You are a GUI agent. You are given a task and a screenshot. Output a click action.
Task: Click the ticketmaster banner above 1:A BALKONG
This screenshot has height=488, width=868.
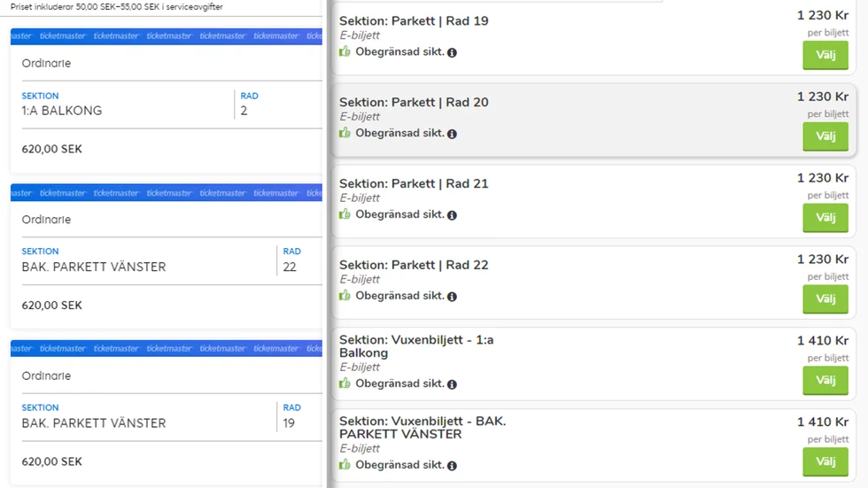[167, 36]
